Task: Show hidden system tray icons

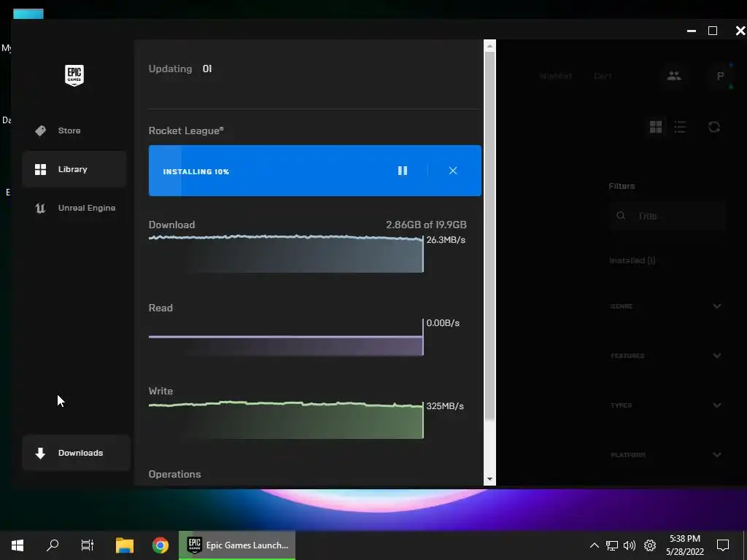Action: coord(594,545)
